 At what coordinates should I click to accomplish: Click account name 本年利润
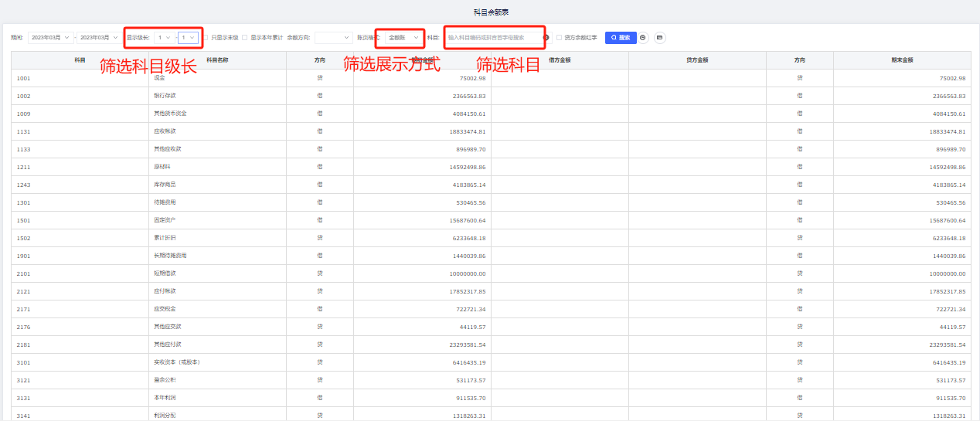[x=165, y=398]
